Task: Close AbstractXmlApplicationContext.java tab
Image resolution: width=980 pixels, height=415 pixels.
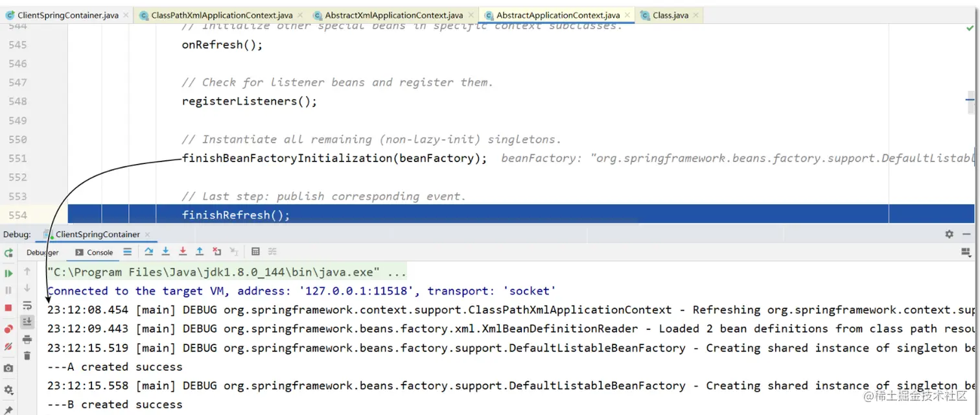Action: point(471,15)
